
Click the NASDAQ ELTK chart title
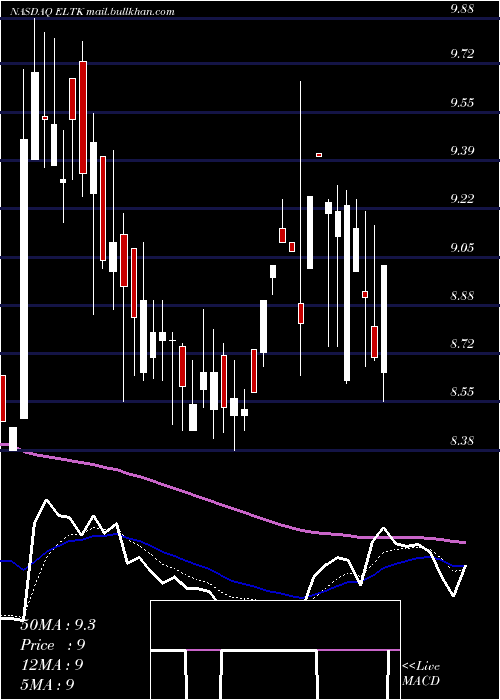click(x=92, y=12)
